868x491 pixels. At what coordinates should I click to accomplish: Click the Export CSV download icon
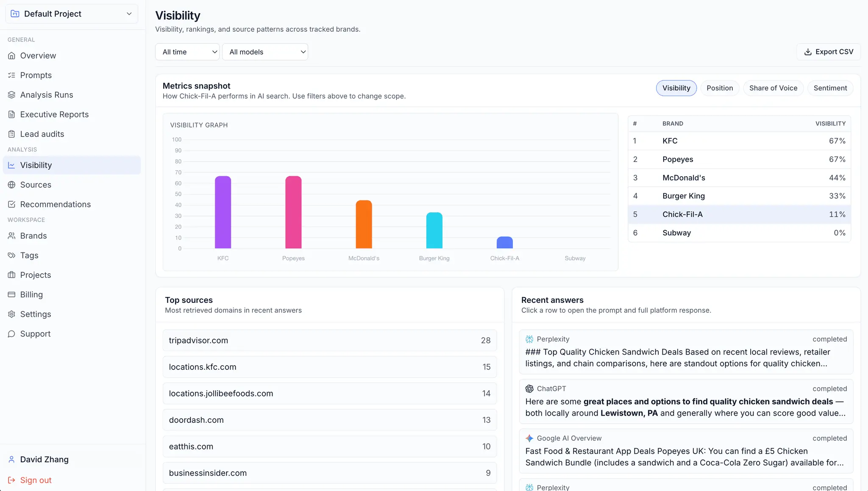click(808, 52)
